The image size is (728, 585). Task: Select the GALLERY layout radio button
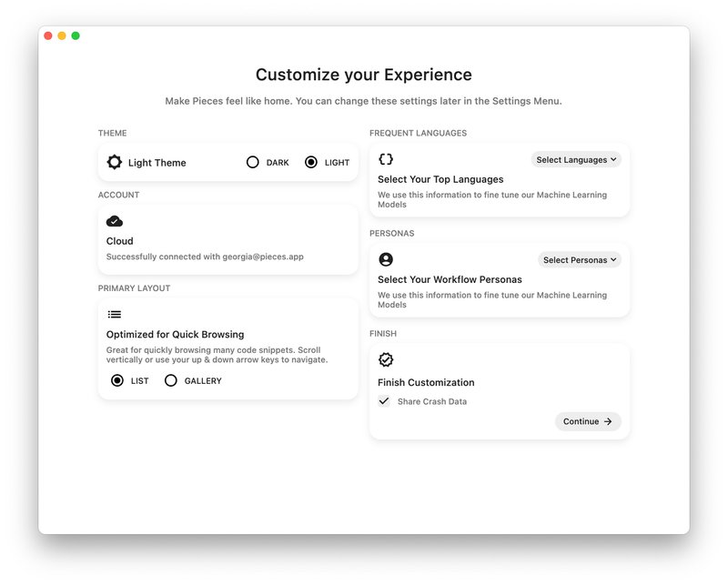coord(171,381)
